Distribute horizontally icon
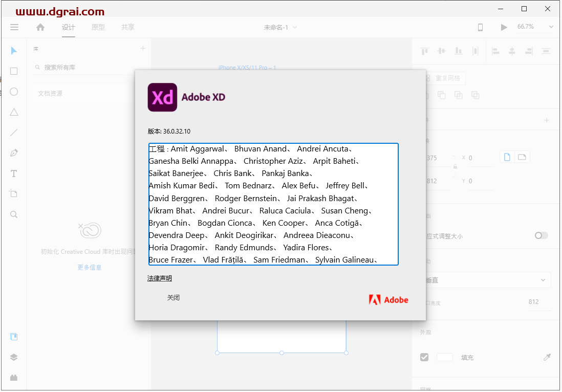Image resolution: width=562 pixels, height=392 pixels. click(546, 51)
